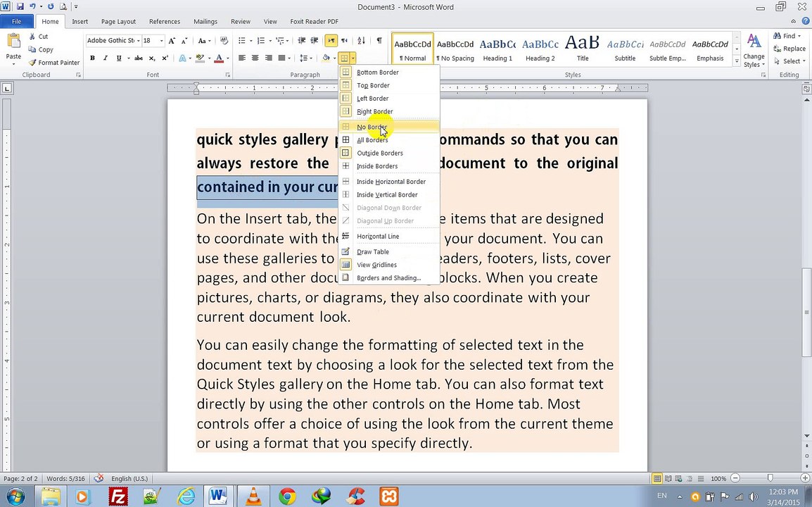
Task: Click the Redo icon in quick access toolbar
Action: tap(51, 7)
